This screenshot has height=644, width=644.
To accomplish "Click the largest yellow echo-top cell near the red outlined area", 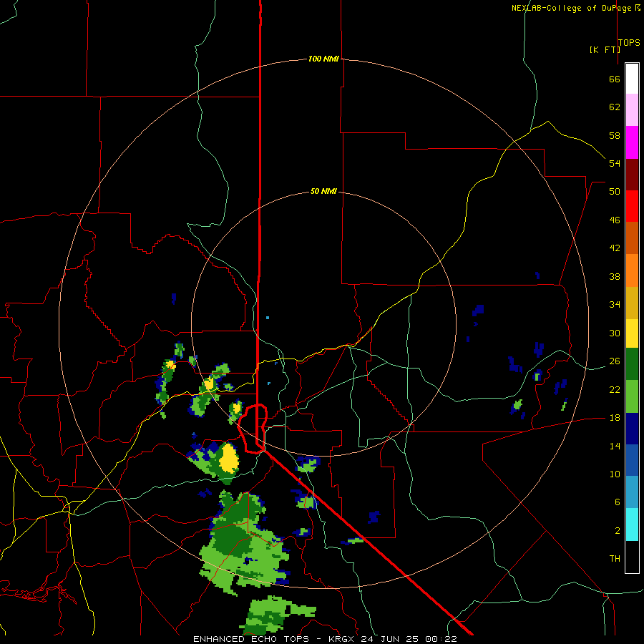I will 229,459.
